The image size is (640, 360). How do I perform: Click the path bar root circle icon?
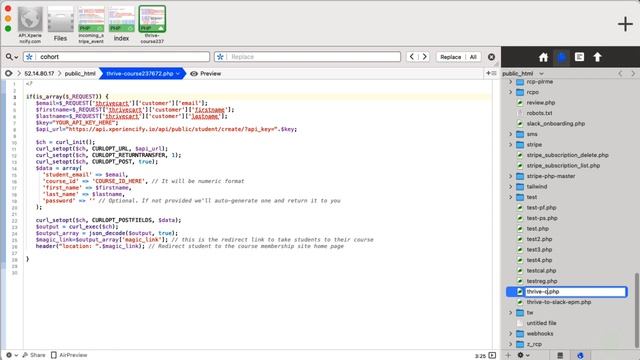pyautogui.click(x=8, y=73)
